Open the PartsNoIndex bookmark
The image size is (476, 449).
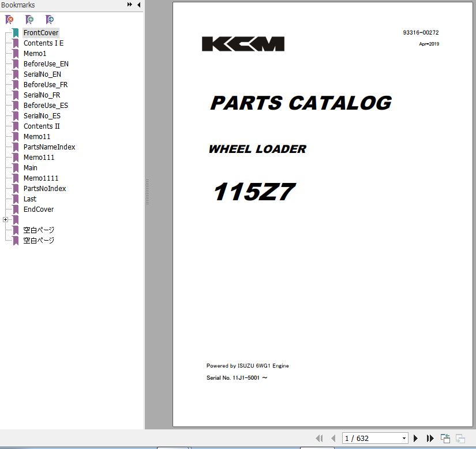point(44,189)
